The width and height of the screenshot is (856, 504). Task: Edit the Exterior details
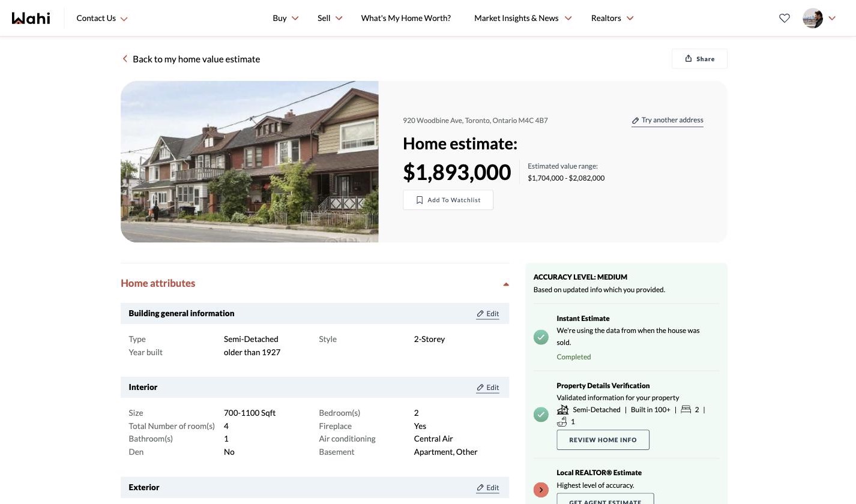488,488
